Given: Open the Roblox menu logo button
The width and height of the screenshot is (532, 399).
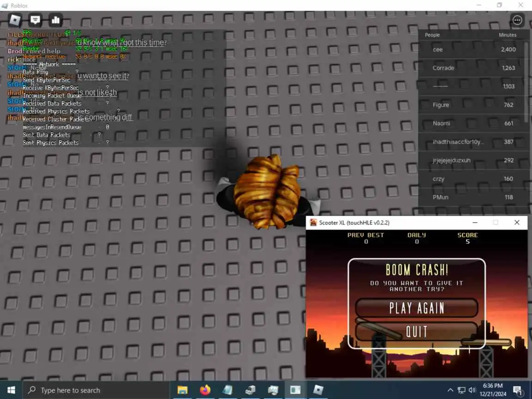Looking at the screenshot, I should pyautogui.click(x=15, y=20).
